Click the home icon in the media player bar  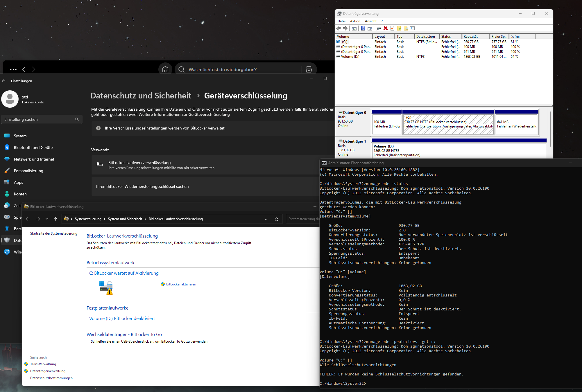(x=165, y=69)
